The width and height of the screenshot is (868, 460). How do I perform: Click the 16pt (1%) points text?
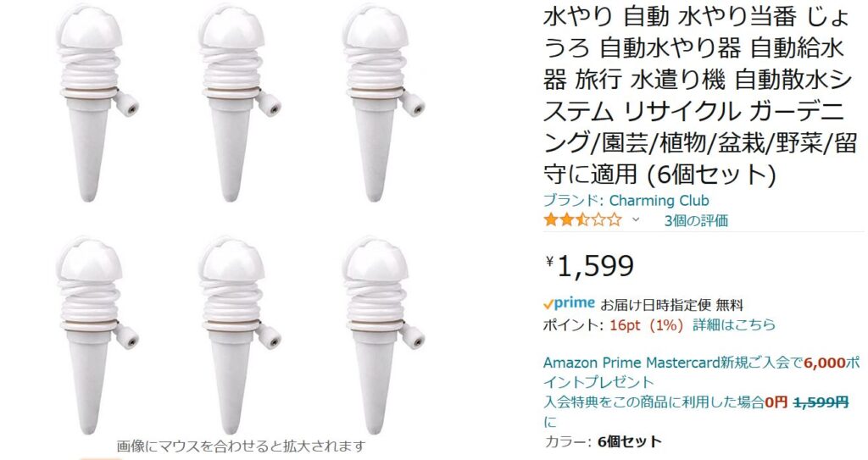pyautogui.click(x=647, y=325)
